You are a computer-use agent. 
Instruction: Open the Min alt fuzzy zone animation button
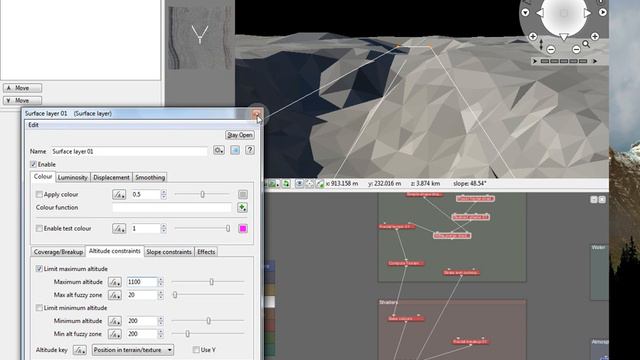[115, 334]
